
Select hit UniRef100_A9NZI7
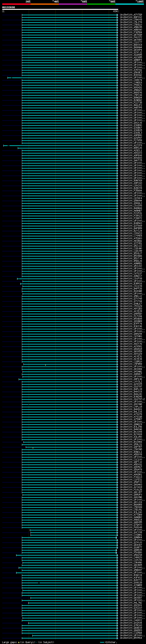coord(131,276)
